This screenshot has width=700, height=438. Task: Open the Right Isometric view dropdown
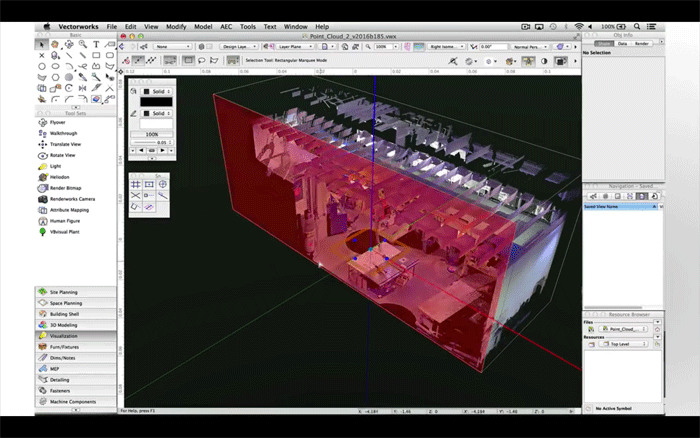(x=445, y=46)
